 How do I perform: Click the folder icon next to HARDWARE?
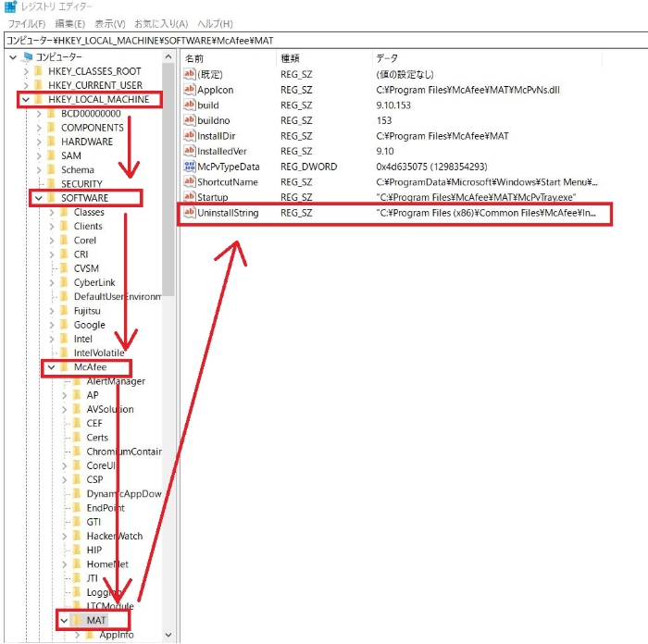(51, 142)
